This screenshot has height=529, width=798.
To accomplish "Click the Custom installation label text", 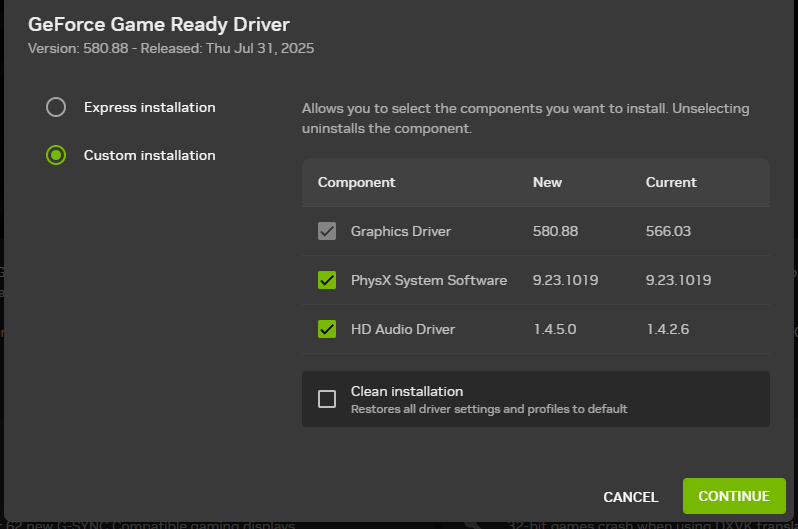I will pyautogui.click(x=149, y=155).
